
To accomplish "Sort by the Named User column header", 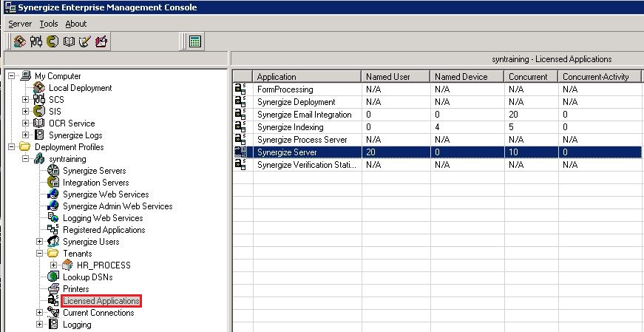I will (x=396, y=76).
